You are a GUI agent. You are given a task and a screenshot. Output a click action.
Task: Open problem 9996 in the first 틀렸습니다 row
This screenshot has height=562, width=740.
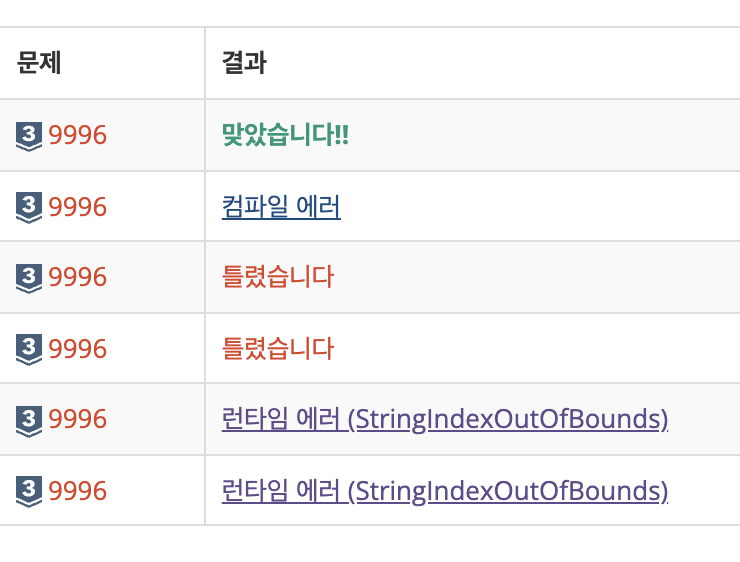77,277
